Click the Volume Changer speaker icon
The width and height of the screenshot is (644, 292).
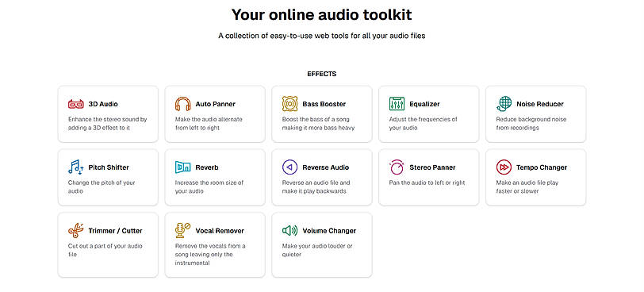point(289,230)
